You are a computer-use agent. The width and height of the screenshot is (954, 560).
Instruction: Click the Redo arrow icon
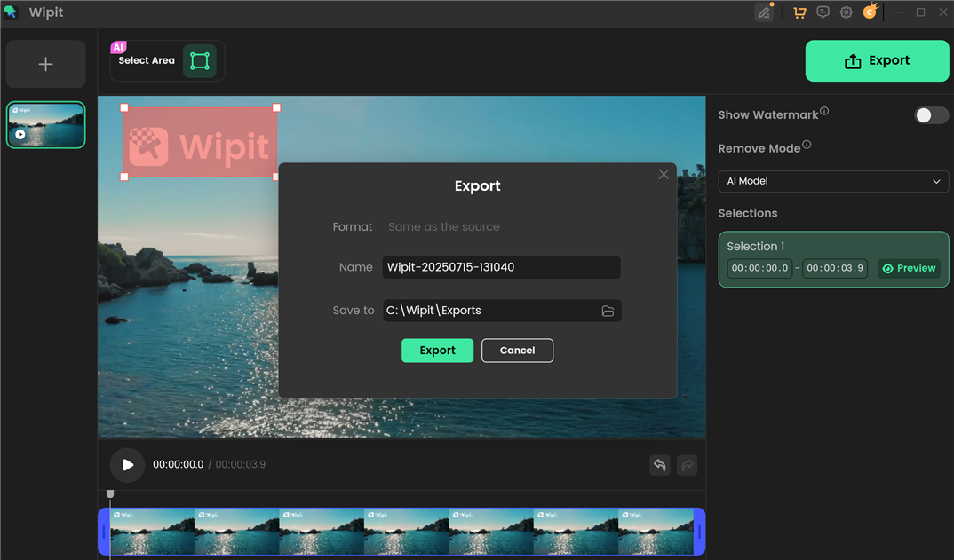coord(687,464)
